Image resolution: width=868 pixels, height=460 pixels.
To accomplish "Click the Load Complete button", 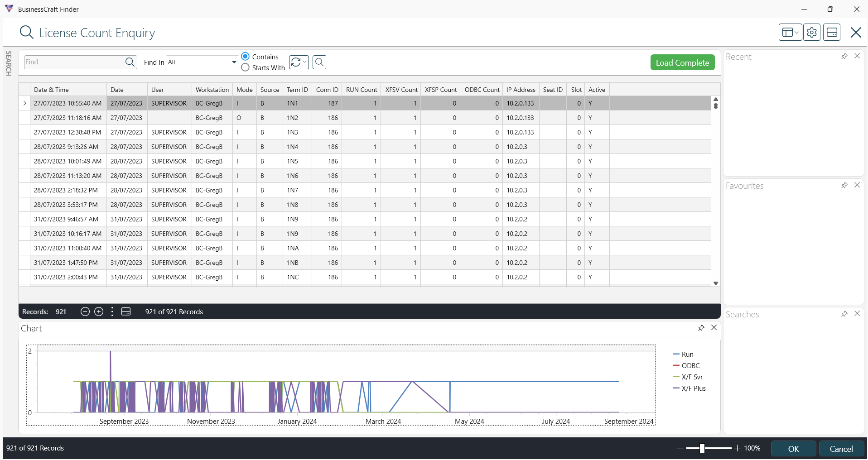I will pyautogui.click(x=682, y=62).
